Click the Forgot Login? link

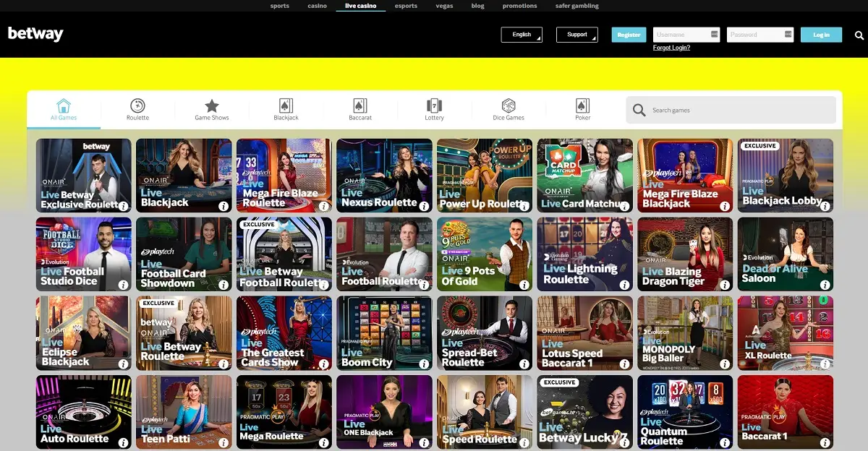pos(671,48)
